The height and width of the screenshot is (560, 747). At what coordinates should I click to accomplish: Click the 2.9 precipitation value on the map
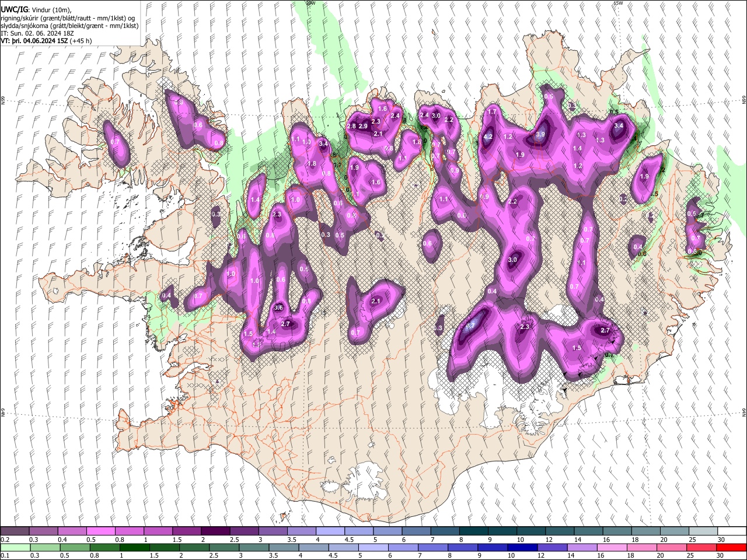tap(363, 126)
